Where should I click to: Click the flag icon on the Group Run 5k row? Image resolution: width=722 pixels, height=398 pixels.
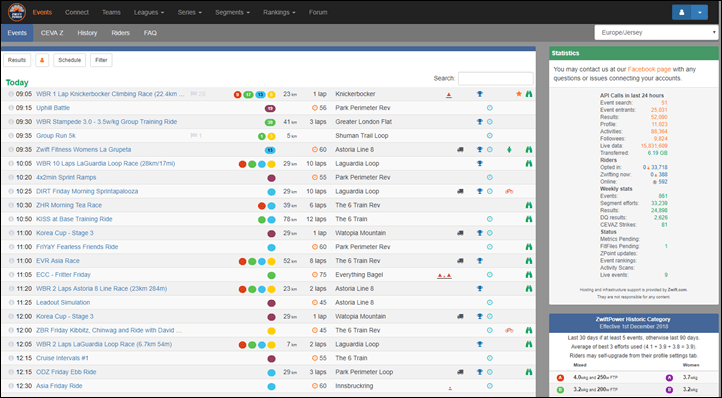[x=193, y=136]
